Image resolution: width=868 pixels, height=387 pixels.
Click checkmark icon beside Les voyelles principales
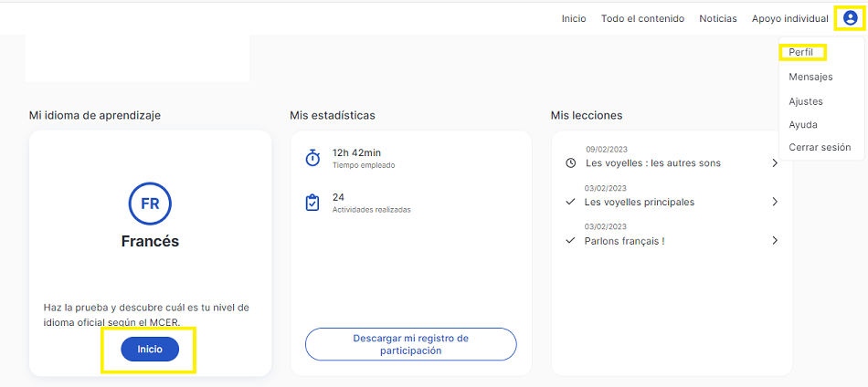(570, 202)
